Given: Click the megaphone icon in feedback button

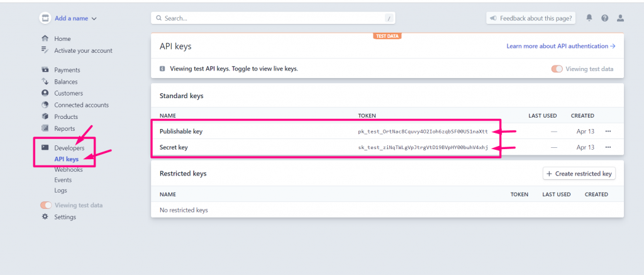Looking at the screenshot, I should click(x=493, y=18).
